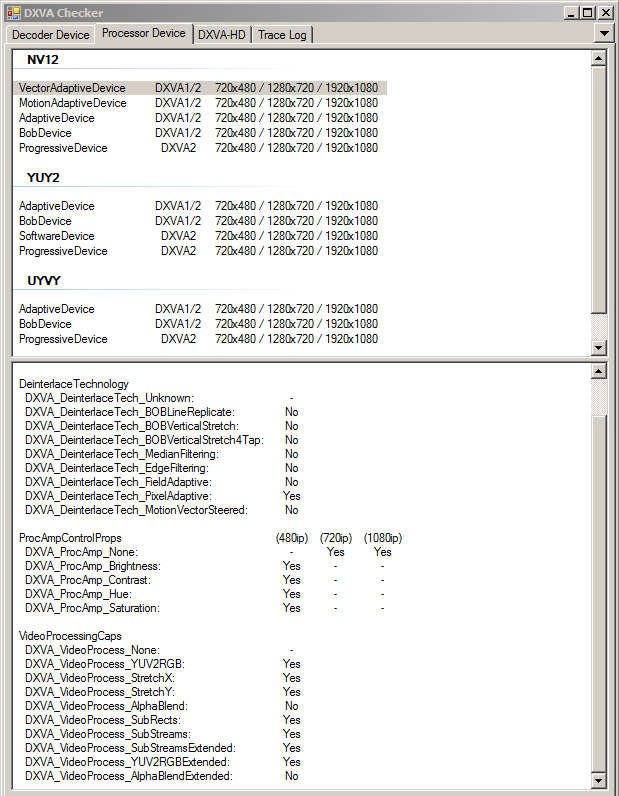619x796 pixels.
Task: Click DXVA_DeinterlaceTech_BOBVerticalStretch4Tap entry
Action: click(144, 440)
